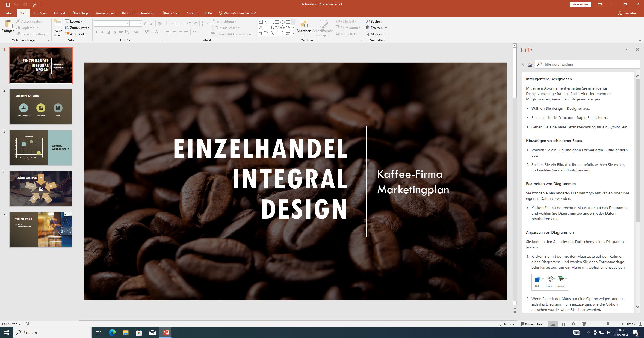Open Microsoft Edge from the taskbar
The width and height of the screenshot is (644, 338).
tap(112, 333)
